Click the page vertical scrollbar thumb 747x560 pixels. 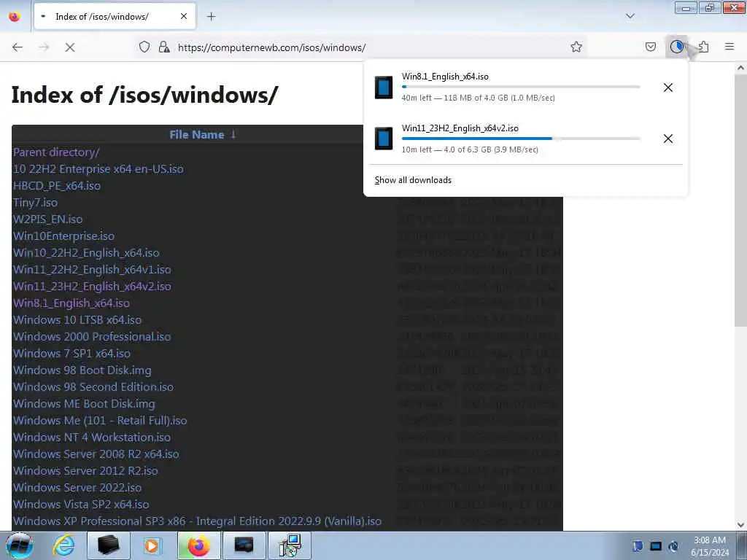740,201
